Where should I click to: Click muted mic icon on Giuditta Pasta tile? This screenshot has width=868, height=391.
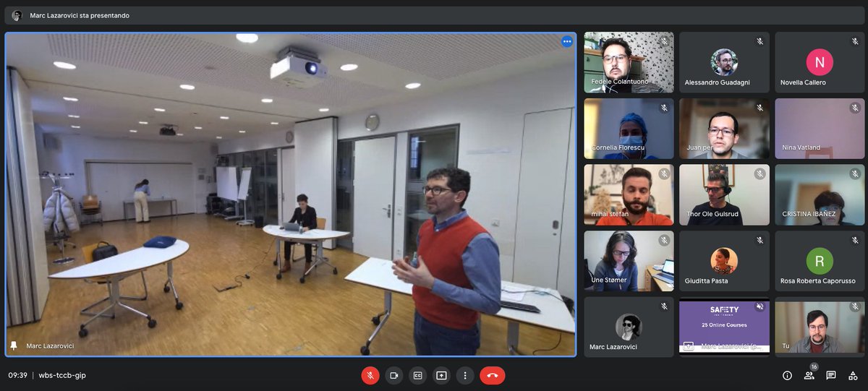coord(759,241)
